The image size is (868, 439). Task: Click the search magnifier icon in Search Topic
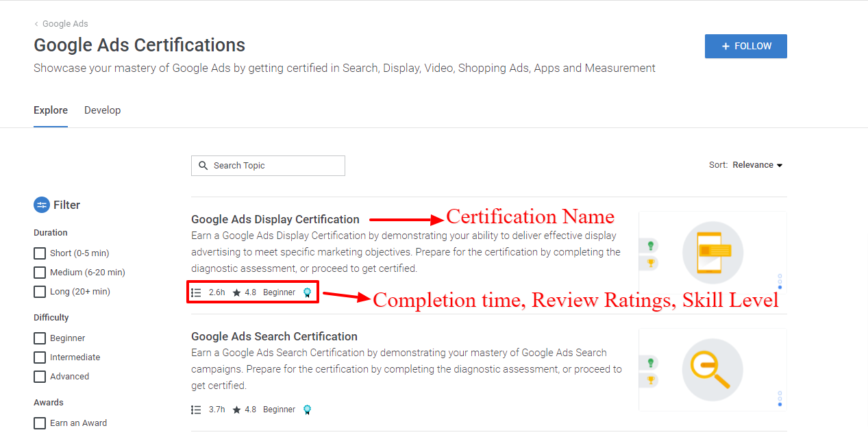point(203,166)
